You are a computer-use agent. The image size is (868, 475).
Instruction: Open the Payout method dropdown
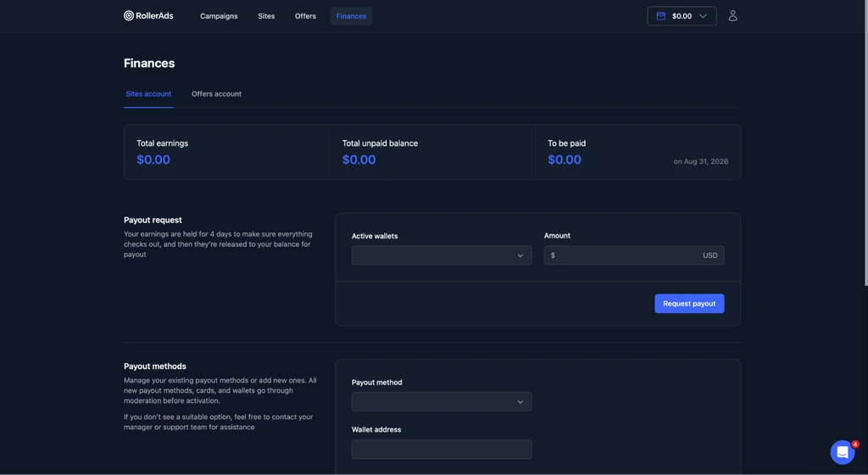(x=441, y=401)
